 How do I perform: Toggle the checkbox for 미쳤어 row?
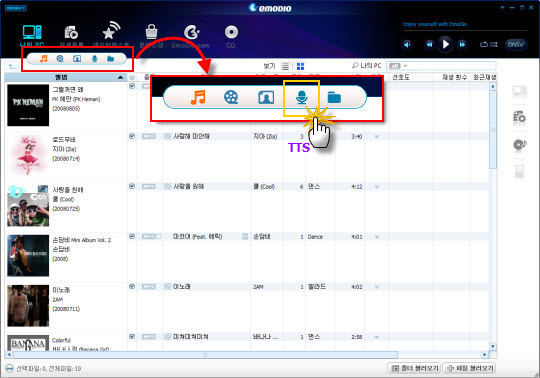point(132,237)
